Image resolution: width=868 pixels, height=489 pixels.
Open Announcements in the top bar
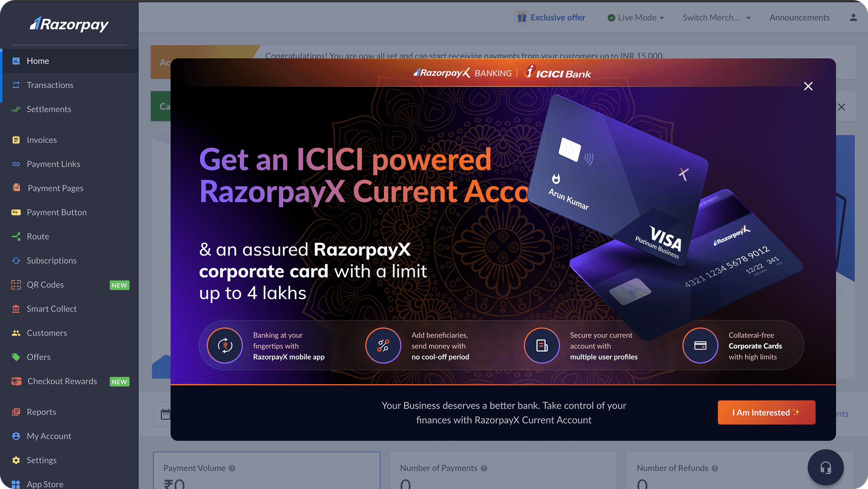pos(799,17)
